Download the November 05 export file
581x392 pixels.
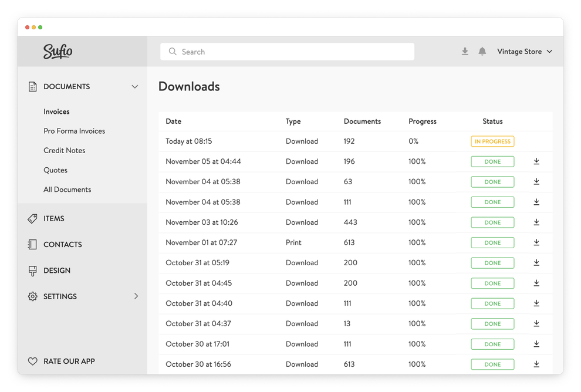pos(536,161)
